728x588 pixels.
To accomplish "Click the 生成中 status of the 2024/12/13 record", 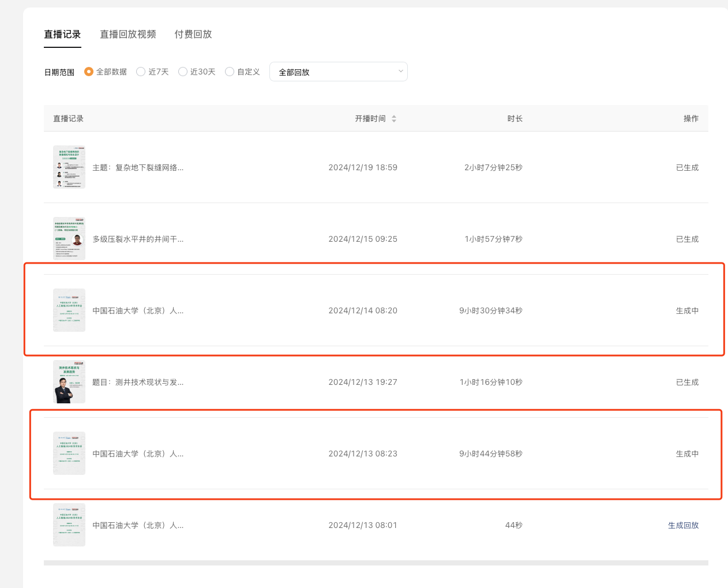I will coord(688,453).
